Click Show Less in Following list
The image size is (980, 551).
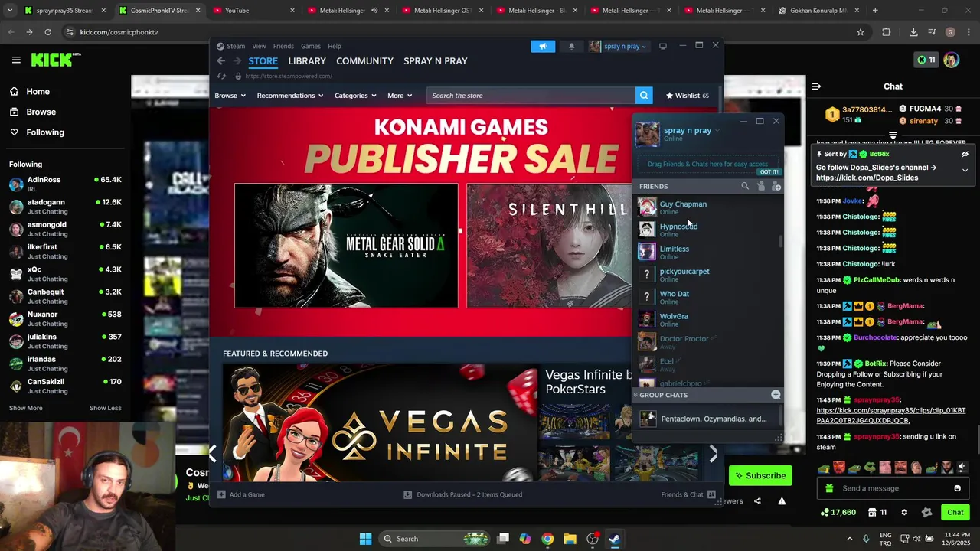point(106,408)
